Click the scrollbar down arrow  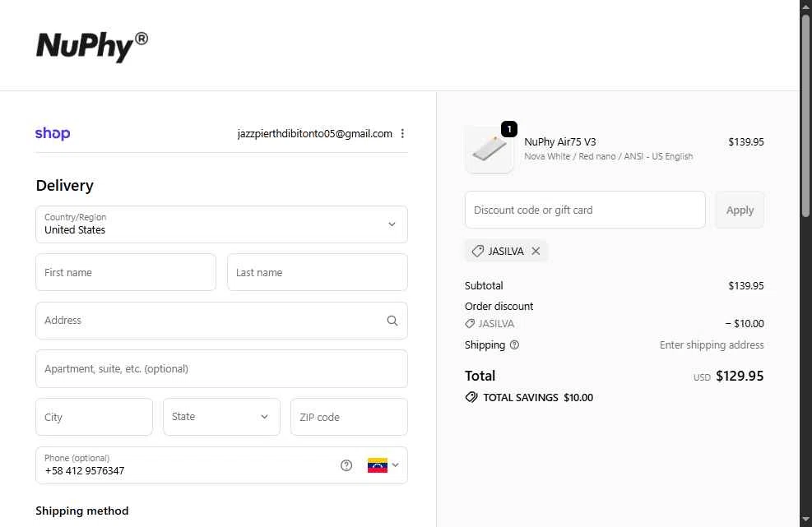point(805,520)
